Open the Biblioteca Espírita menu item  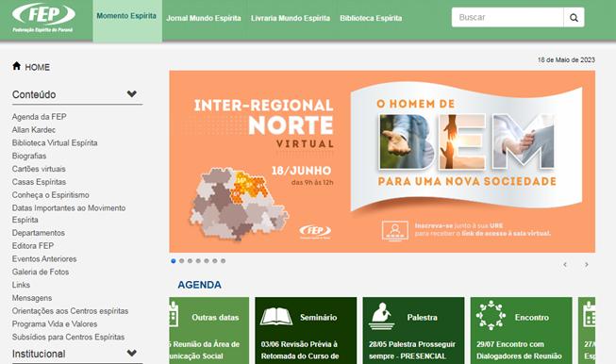[x=371, y=18]
